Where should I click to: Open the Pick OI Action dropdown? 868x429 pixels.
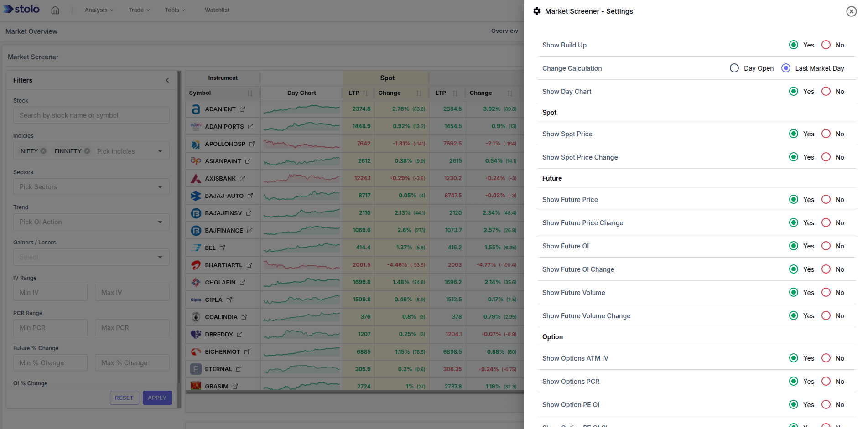coord(91,222)
